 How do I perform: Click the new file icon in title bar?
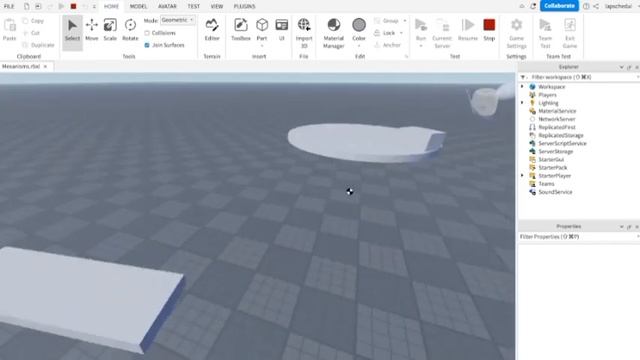[x=27, y=6]
